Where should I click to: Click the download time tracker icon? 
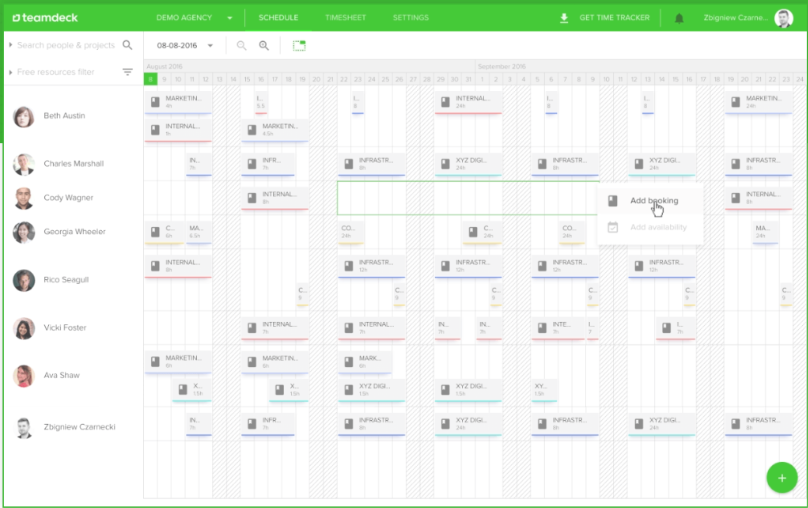click(564, 18)
